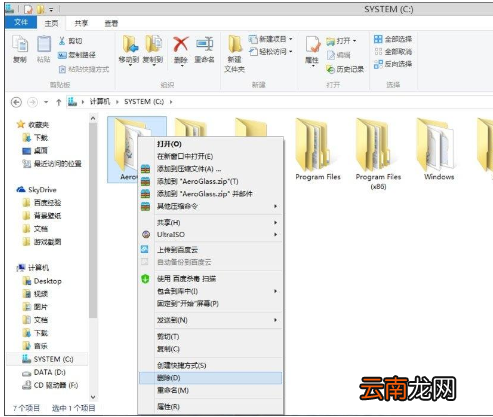This screenshot has width=493, height=417.
Task: Click 剪切 scissors icon in ribbon
Action: click(x=62, y=41)
